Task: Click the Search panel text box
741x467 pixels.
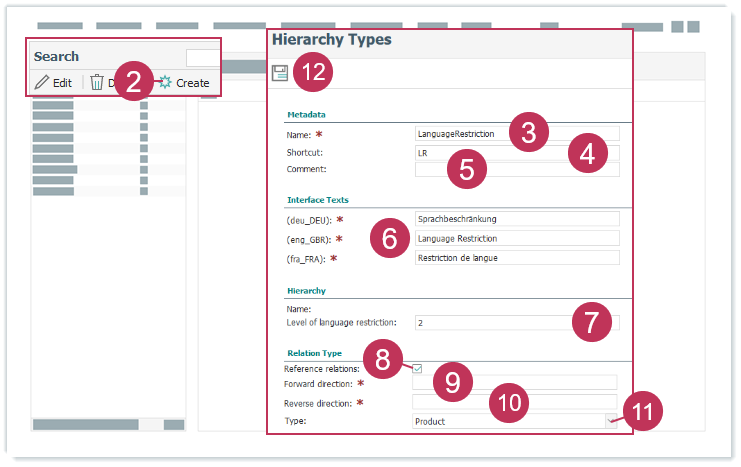Action: click(202, 57)
